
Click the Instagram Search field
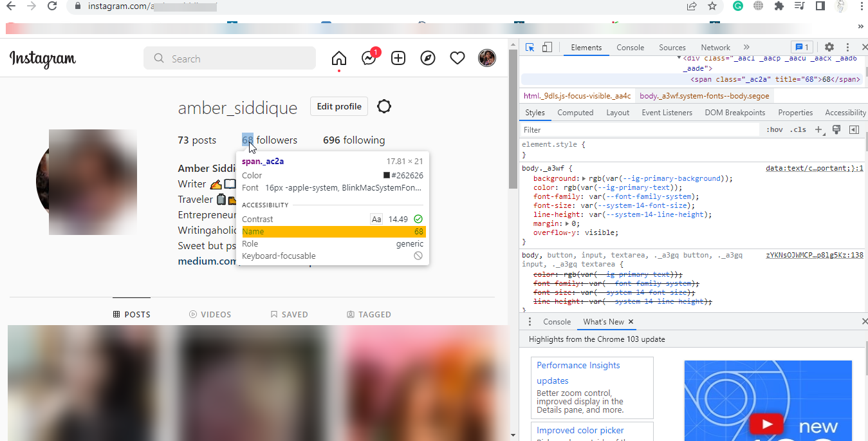[x=230, y=59]
